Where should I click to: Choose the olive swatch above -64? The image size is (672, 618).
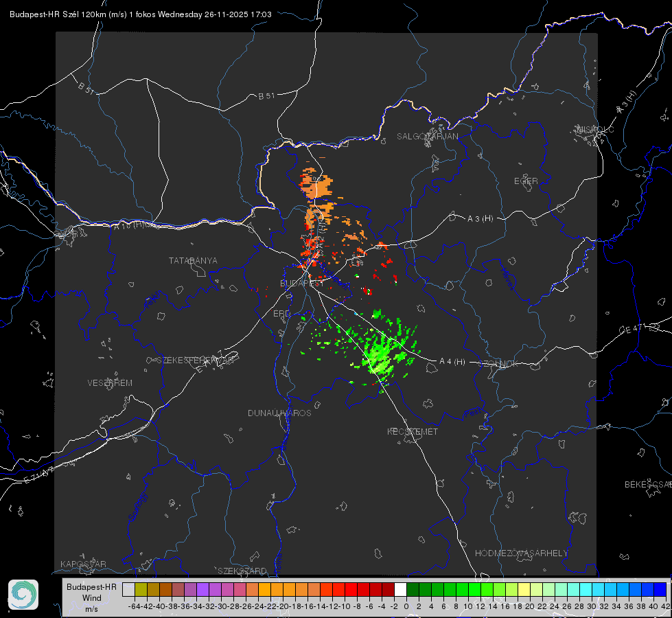141,589
